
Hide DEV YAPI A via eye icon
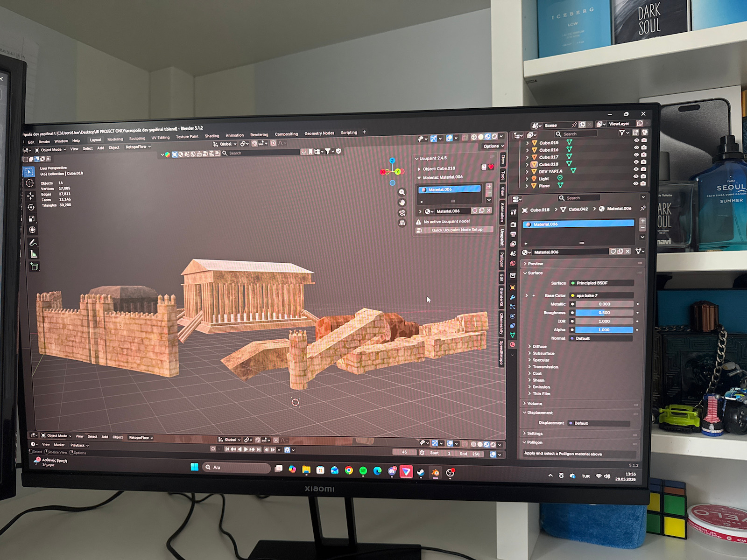636,169
